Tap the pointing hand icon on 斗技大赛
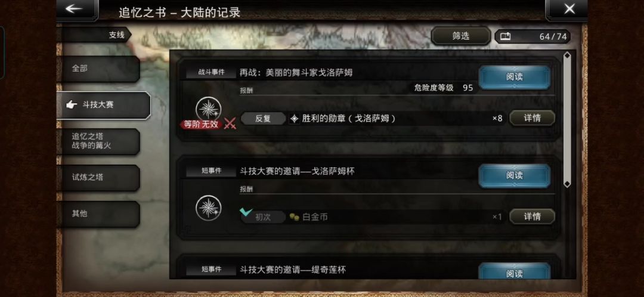Image resolution: width=644 pixels, height=297 pixels. 72,105
